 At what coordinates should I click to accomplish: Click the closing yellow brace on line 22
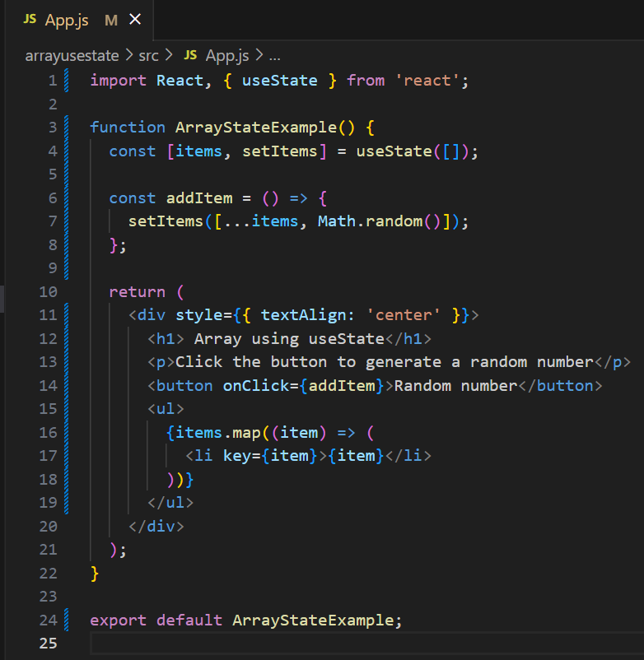(95, 574)
